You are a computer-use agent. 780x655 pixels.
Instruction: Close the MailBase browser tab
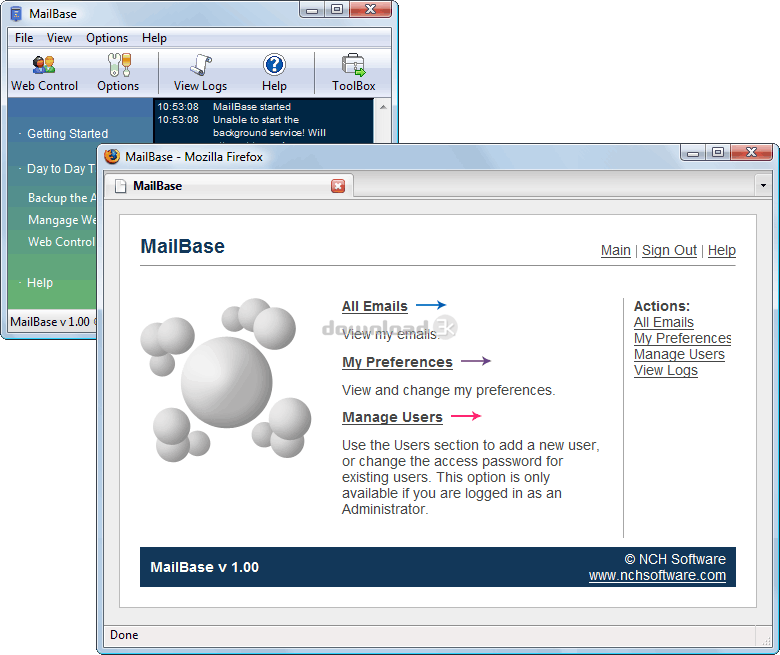click(x=338, y=186)
